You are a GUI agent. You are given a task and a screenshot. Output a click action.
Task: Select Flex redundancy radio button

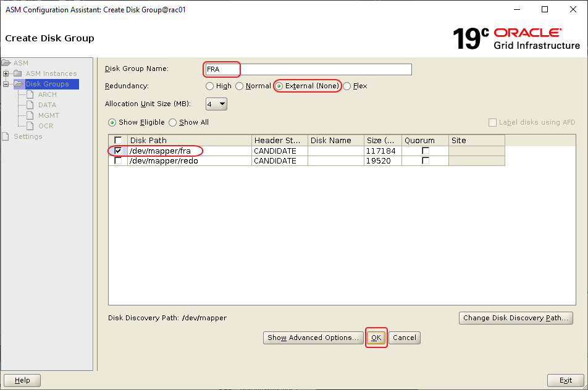(x=347, y=86)
